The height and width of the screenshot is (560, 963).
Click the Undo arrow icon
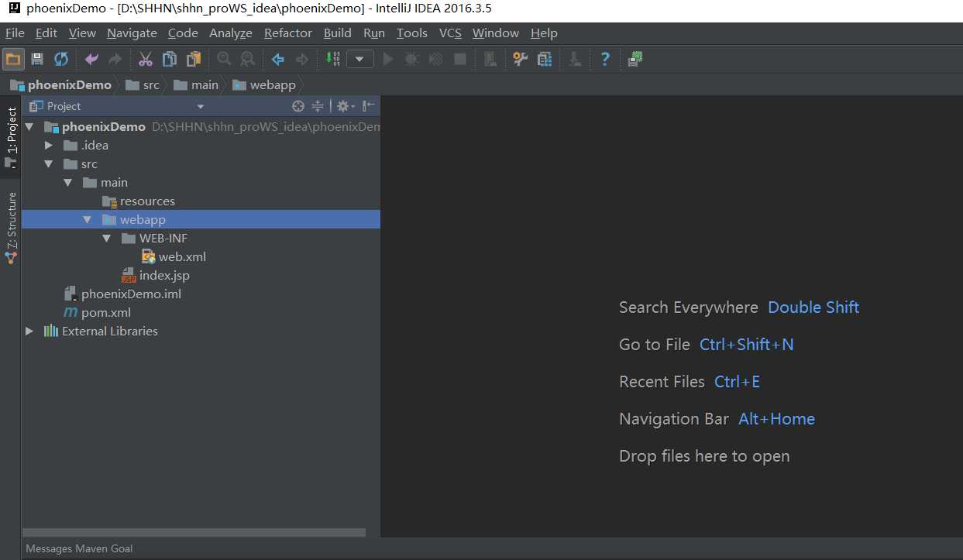pyautogui.click(x=91, y=59)
